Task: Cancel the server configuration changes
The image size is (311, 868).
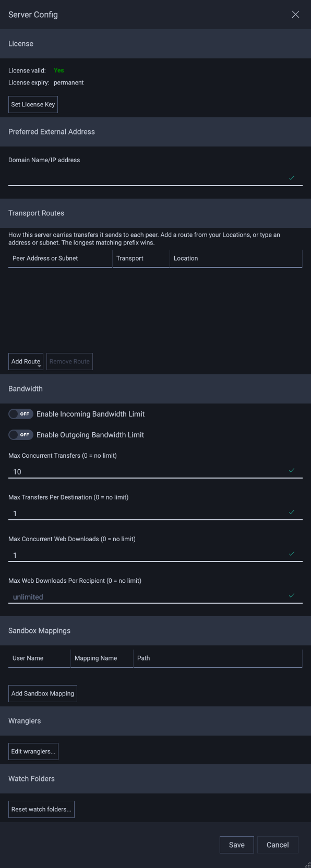Action: pos(278,845)
